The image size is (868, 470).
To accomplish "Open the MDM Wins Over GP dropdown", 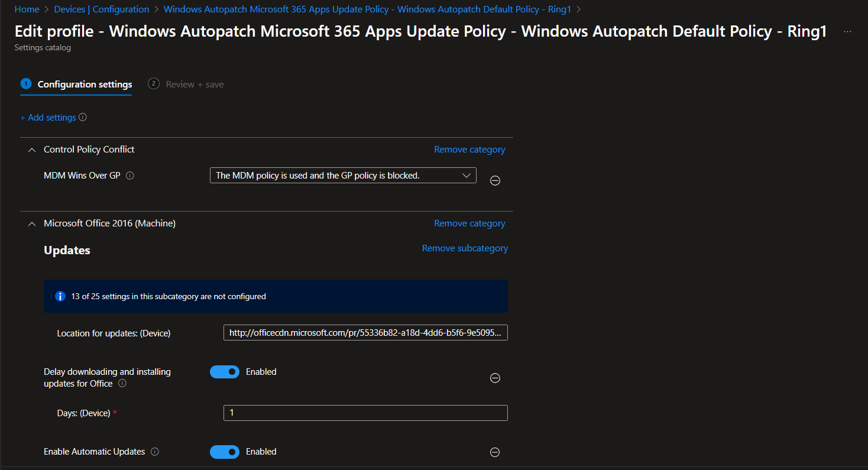I will pyautogui.click(x=343, y=175).
